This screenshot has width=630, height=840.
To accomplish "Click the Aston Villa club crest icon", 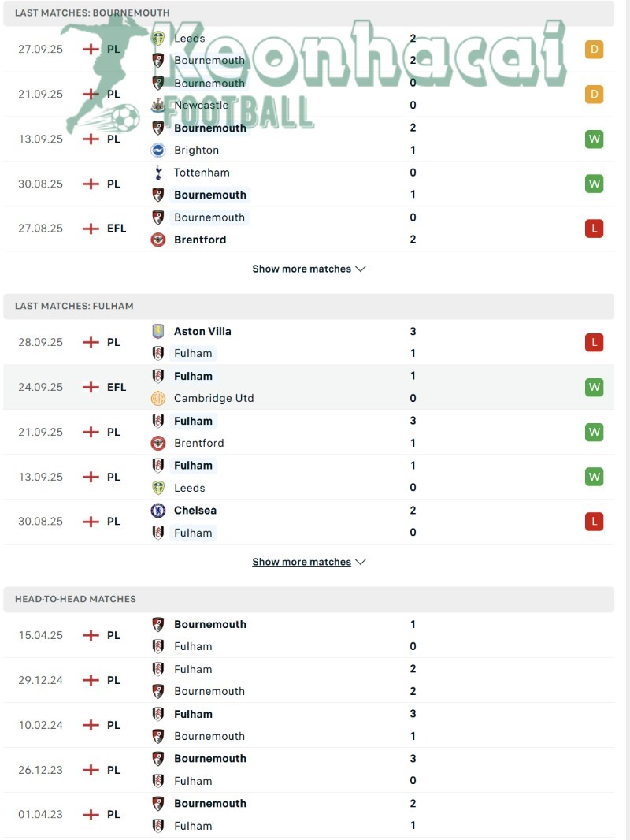I will 158,332.
